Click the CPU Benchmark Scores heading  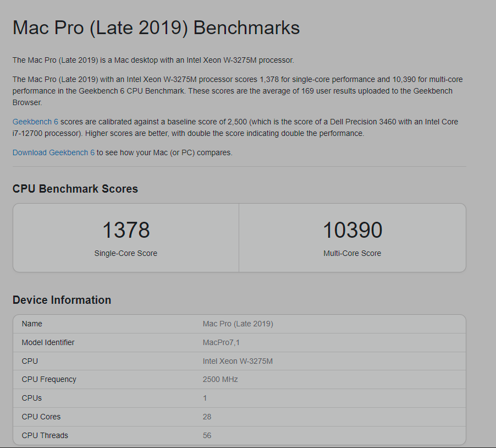coord(75,189)
